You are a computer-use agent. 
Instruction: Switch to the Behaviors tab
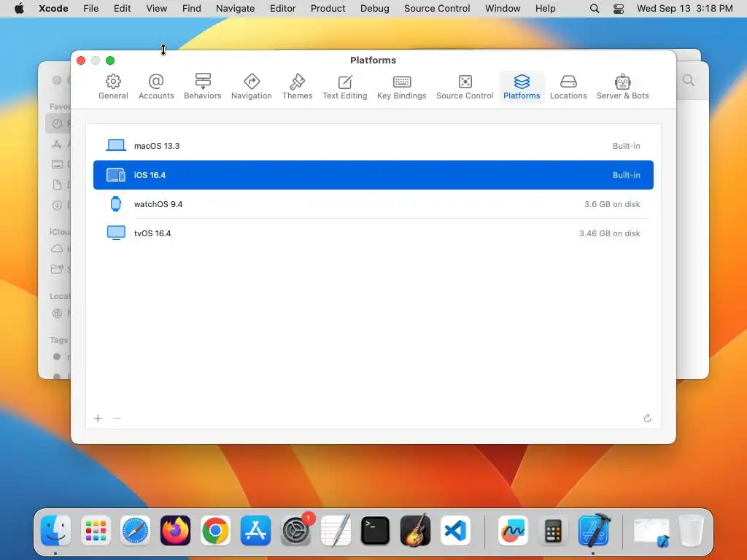(203, 87)
